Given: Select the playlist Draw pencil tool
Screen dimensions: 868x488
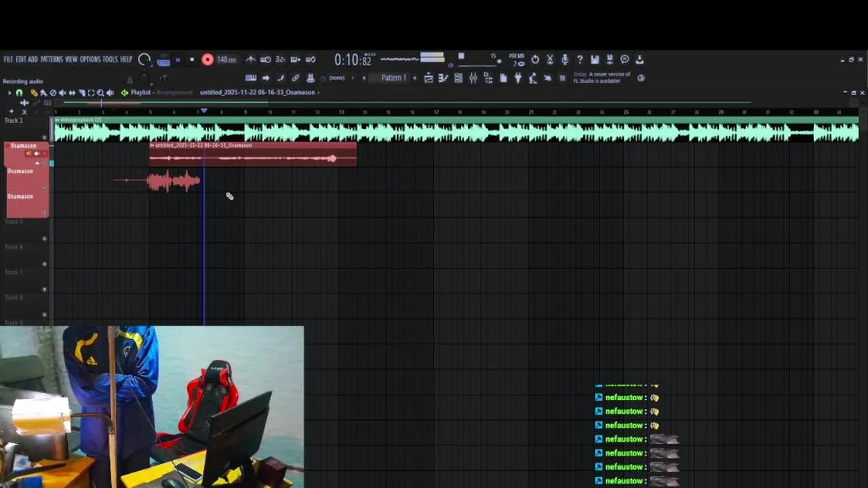Looking at the screenshot, I should [x=34, y=93].
